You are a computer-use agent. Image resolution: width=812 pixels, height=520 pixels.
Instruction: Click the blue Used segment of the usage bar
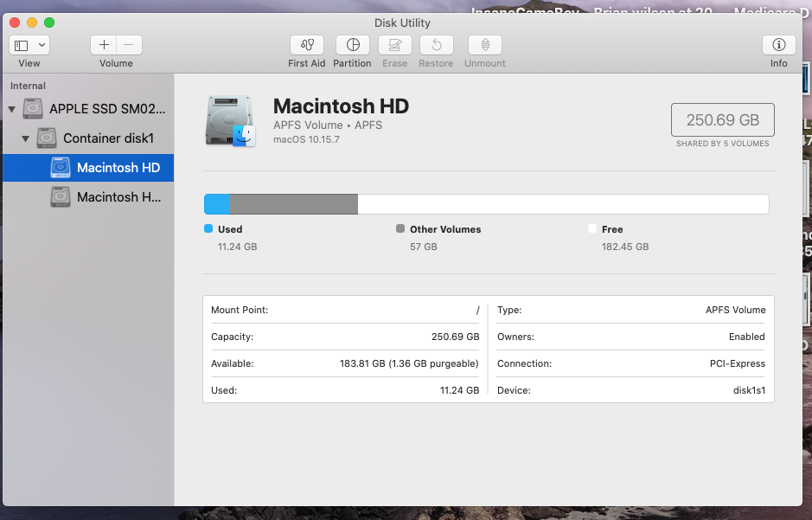click(216, 204)
